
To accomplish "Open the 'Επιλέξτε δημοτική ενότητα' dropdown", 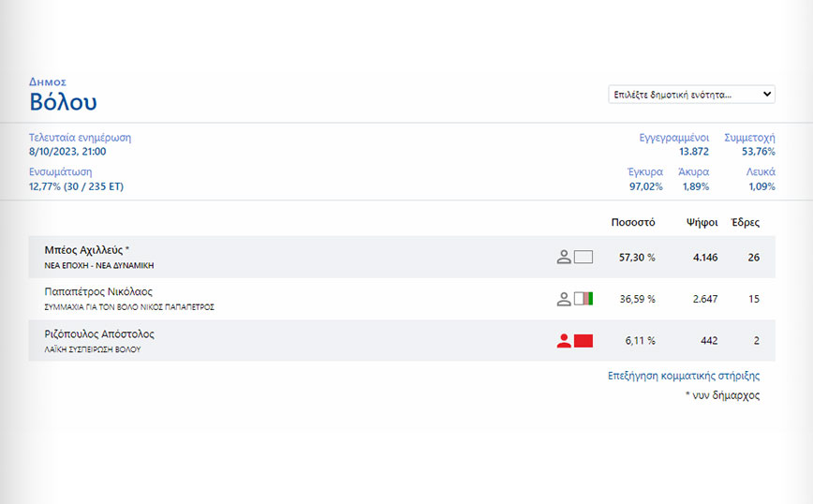I will 692,95.
